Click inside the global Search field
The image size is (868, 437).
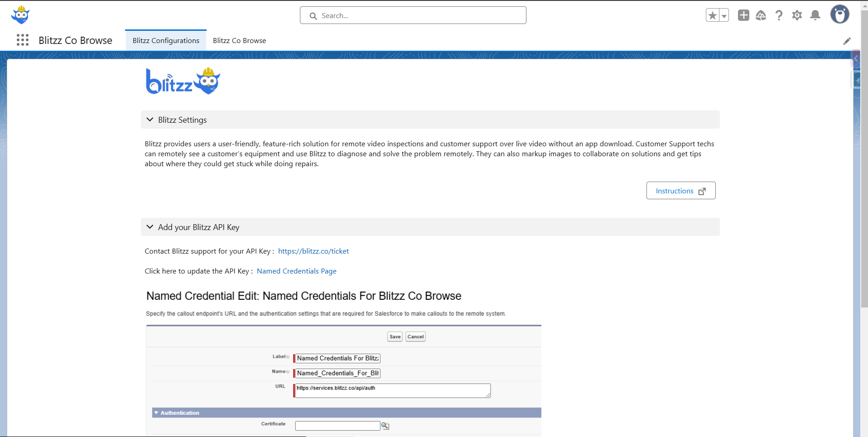[413, 15]
